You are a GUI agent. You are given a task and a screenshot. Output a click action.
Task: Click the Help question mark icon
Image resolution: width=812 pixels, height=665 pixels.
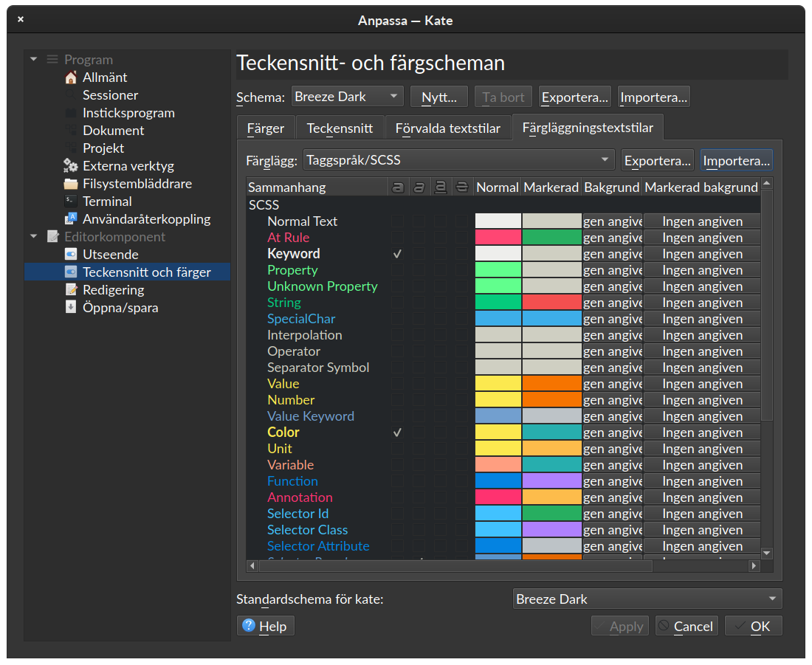tap(249, 626)
